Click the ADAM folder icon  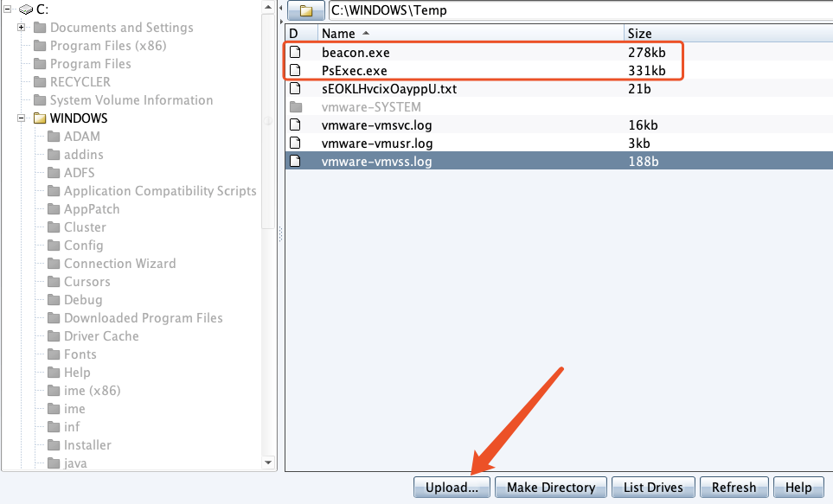tap(54, 137)
